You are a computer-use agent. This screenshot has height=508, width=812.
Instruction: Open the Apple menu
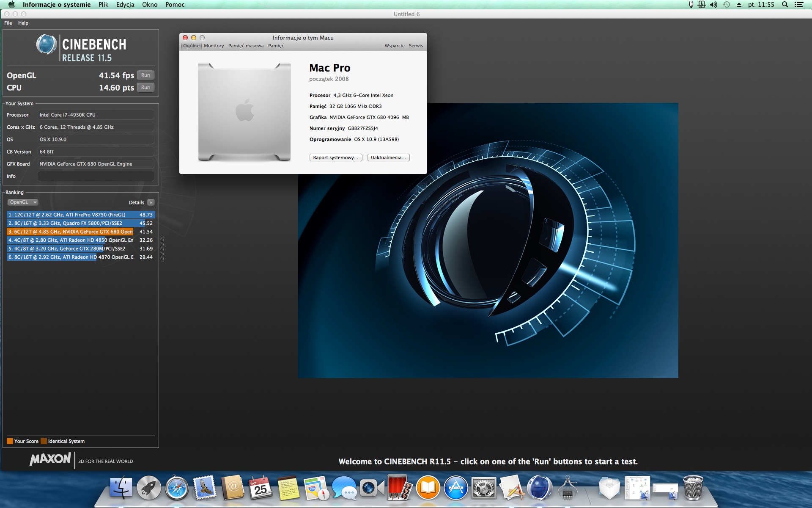(11, 5)
